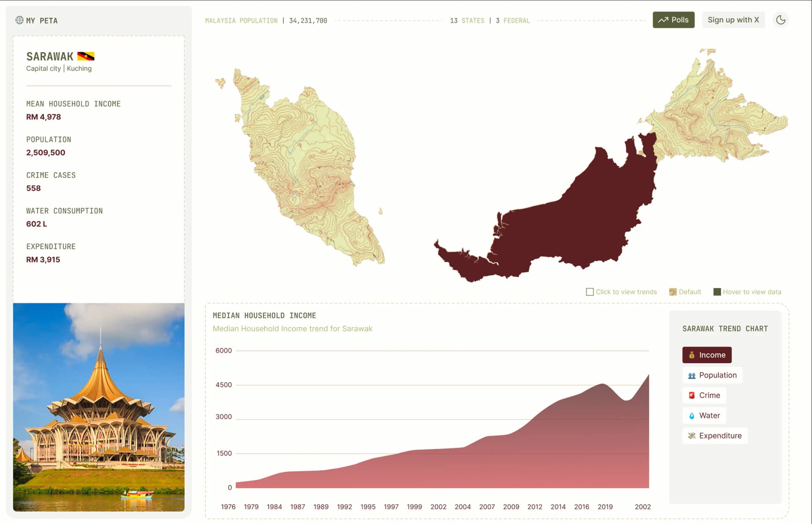Click the Default legend map swatch
The width and height of the screenshot is (812, 524).
(x=672, y=292)
